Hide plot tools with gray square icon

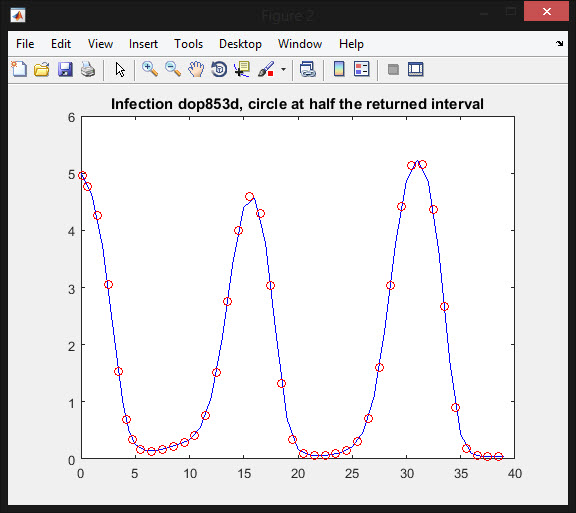(x=393, y=69)
